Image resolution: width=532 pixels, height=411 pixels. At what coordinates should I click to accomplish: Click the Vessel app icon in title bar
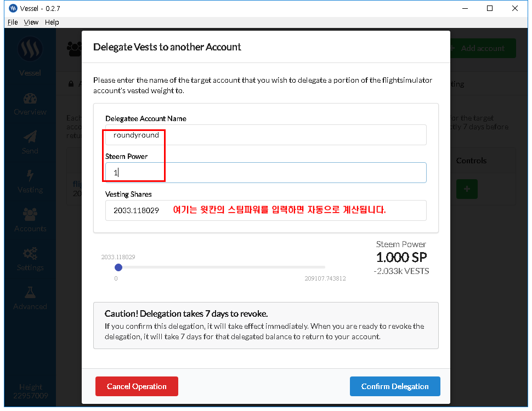pyautogui.click(x=13, y=8)
